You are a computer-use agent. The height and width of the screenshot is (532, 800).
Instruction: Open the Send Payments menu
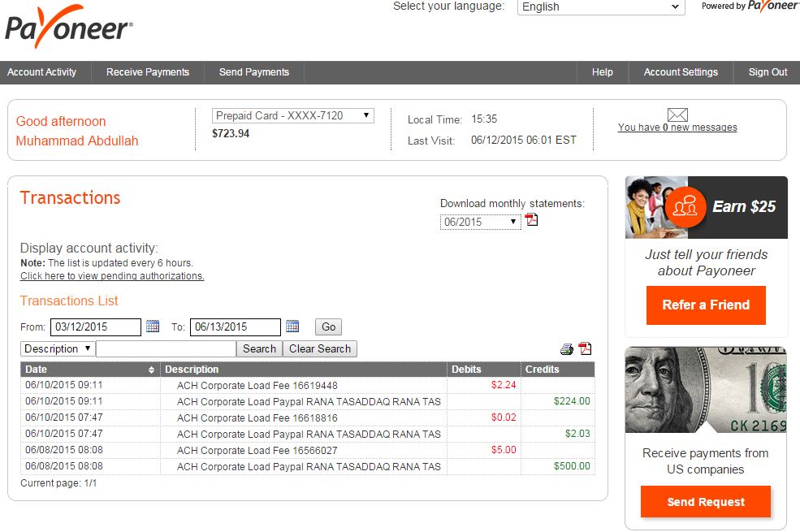[254, 72]
